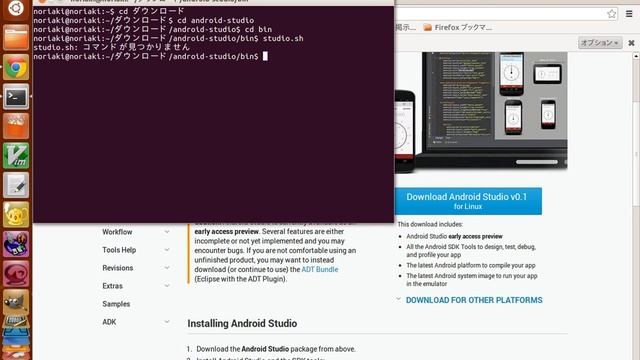Click terminal command prompt line
The image size is (640, 360).
click(x=151, y=56)
